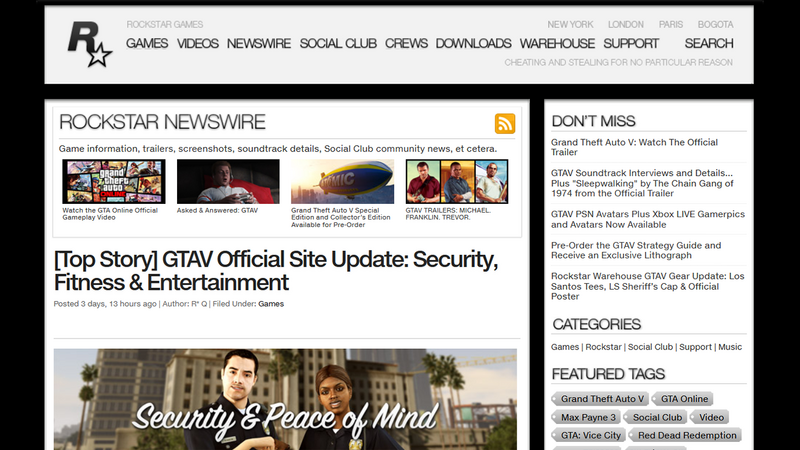
Task: Open the DOWNLOADS page
Action: click(x=473, y=44)
